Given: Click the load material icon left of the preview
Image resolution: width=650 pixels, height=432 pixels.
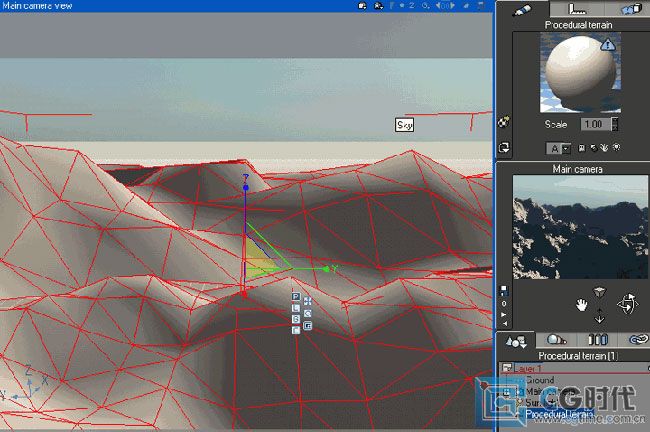Looking at the screenshot, I should pyautogui.click(x=504, y=122).
